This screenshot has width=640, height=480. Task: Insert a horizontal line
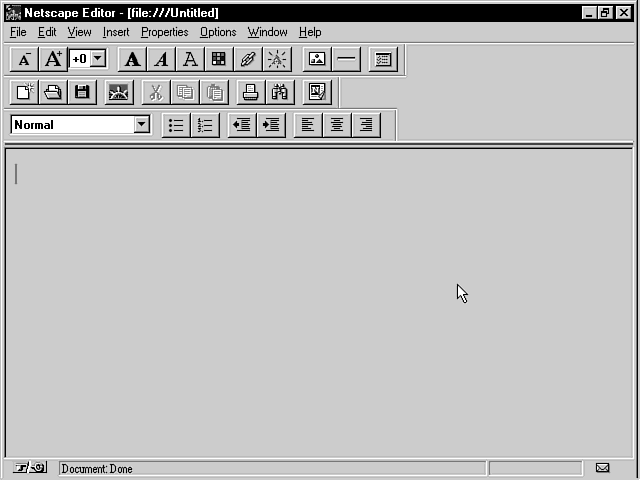point(346,60)
